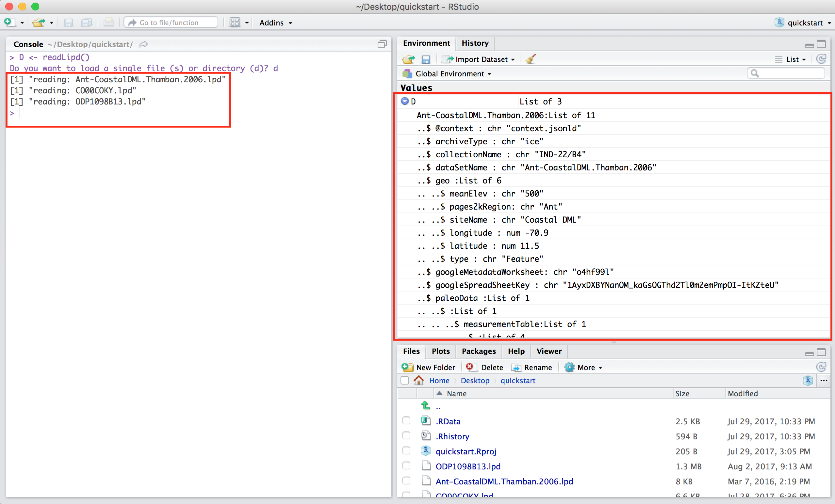The image size is (835, 504).
Task: Tick the checkbox next to quickstart.Rproj
Action: [x=406, y=451]
